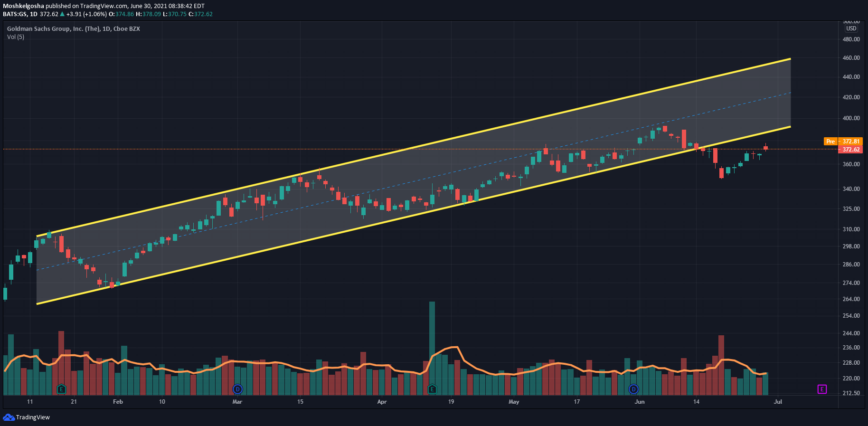Viewport: 868px width, 426px height.
Task: Click the 17 date label on time axis
Action: [576, 402]
